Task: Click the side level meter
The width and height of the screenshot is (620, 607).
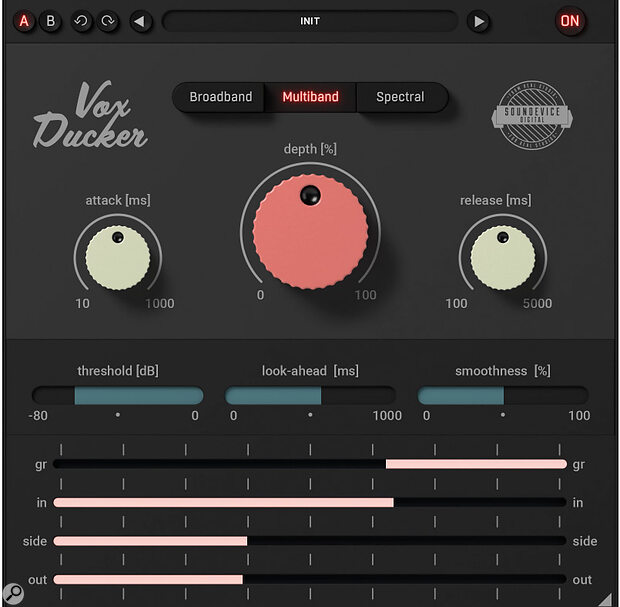Action: [x=310, y=541]
